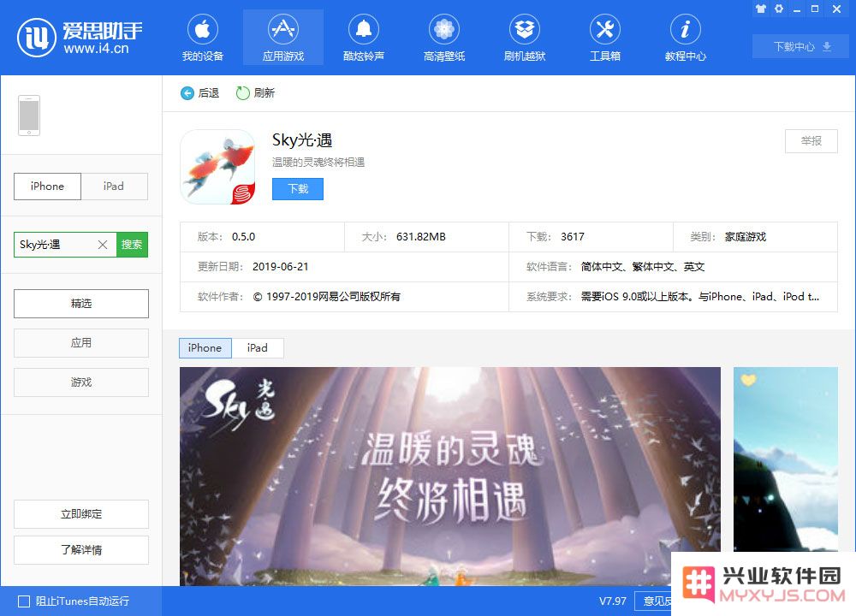The height and width of the screenshot is (616, 856).
Task: Select iPhone device filter in sidebar
Action: [47, 186]
